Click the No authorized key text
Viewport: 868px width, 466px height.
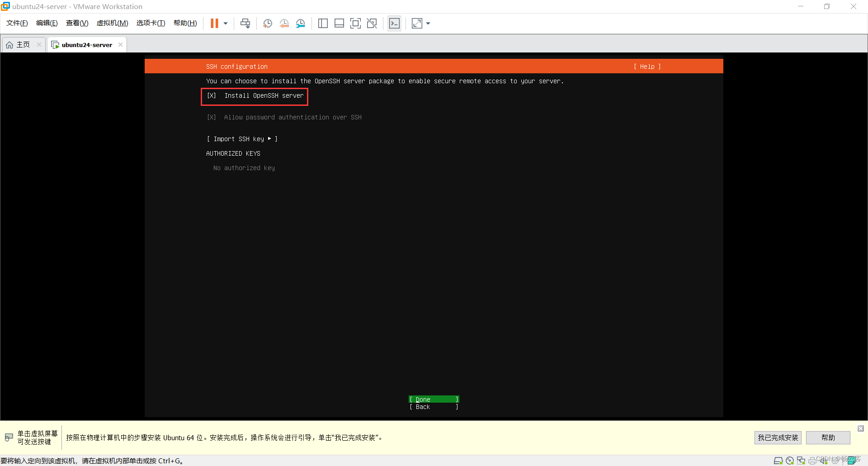tap(244, 168)
